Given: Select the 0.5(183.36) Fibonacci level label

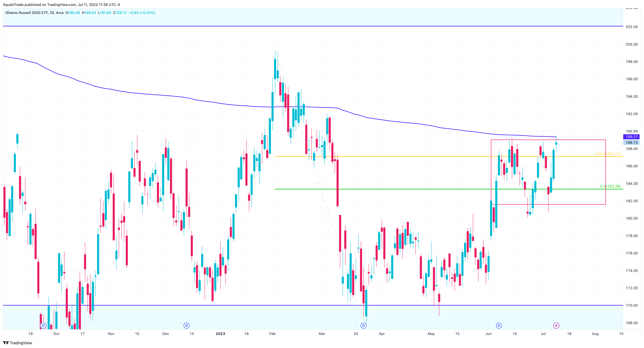Looking at the screenshot, I should point(610,186).
